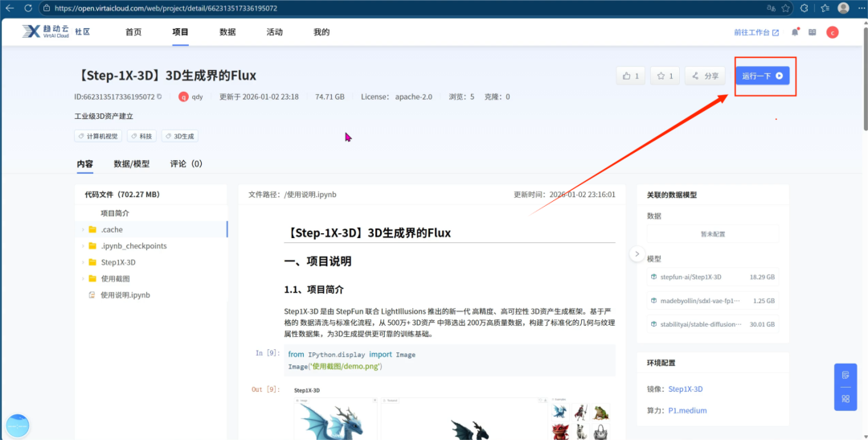Viewport: 868px width, 440px height.
Task: Go to the 首页 nav item
Action: point(133,32)
